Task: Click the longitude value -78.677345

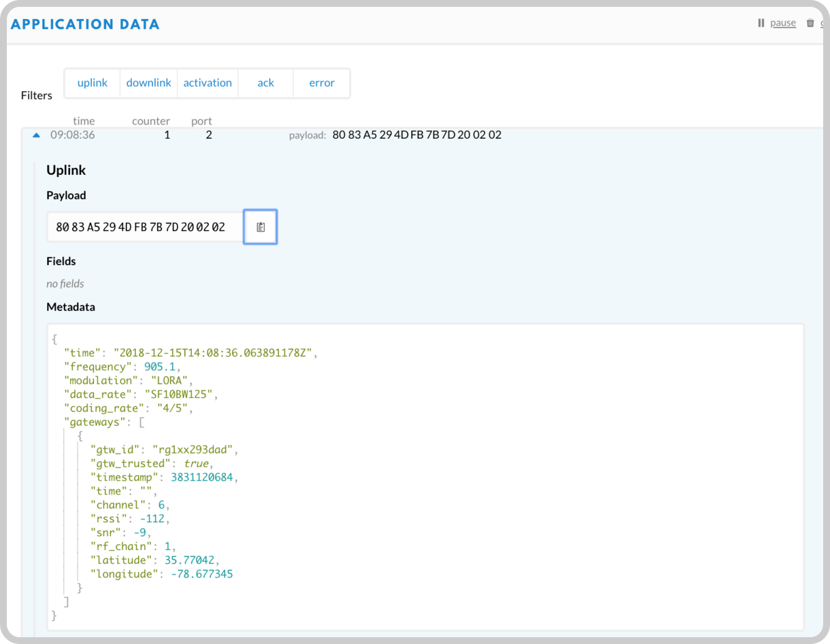Action: [202, 574]
